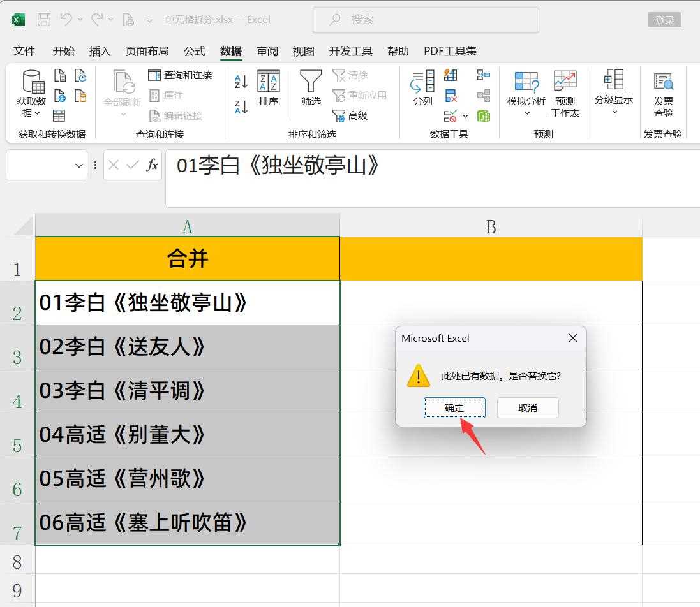Click the green Manage Data Model icon
Image resolution: width=700 pixels, height=607 pixels.
[x=484, y=116]
